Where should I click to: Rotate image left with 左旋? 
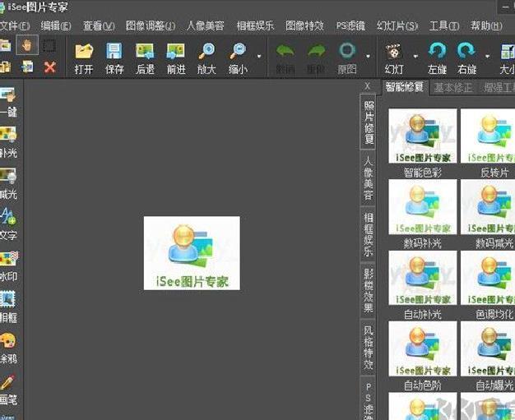[x=437, y=52]
